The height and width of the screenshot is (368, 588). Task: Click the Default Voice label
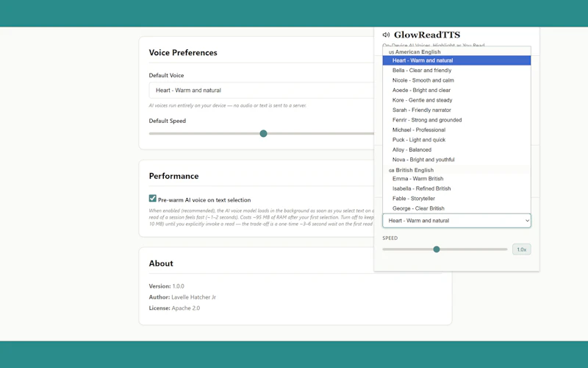coord(166,76)
